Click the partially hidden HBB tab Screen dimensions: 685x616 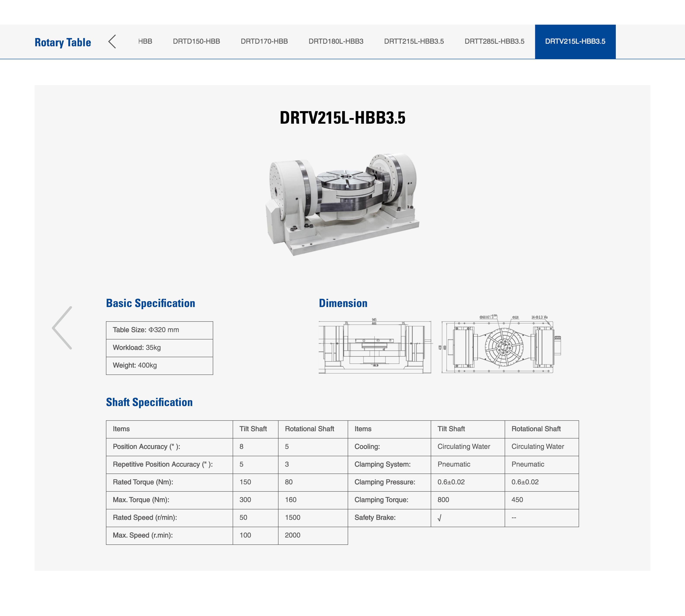pos(145,41)
